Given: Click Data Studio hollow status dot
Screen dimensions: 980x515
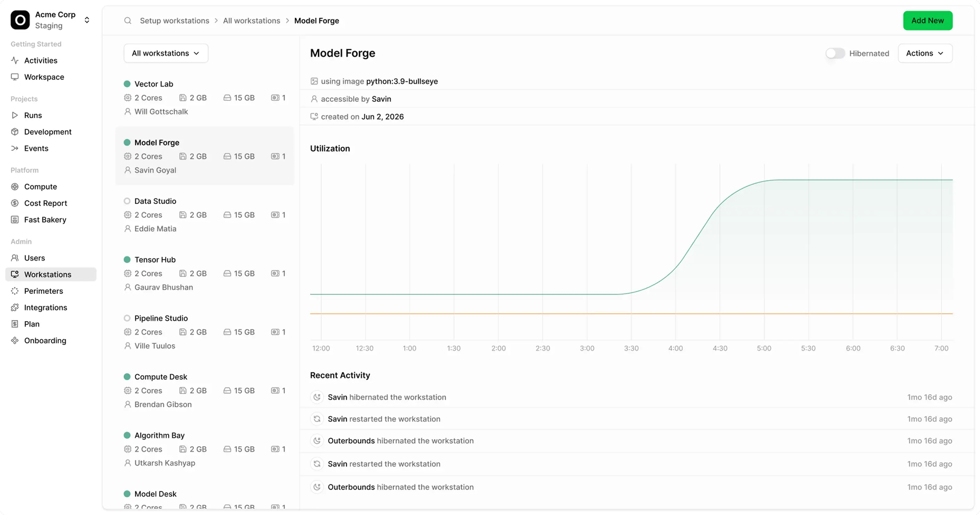Looking at the screenshot, I should click(x=127, y=201).
